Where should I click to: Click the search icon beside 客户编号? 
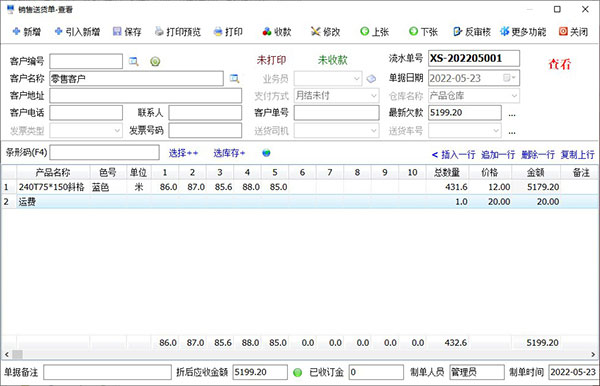pyautogui.click(x=134, y=61)
